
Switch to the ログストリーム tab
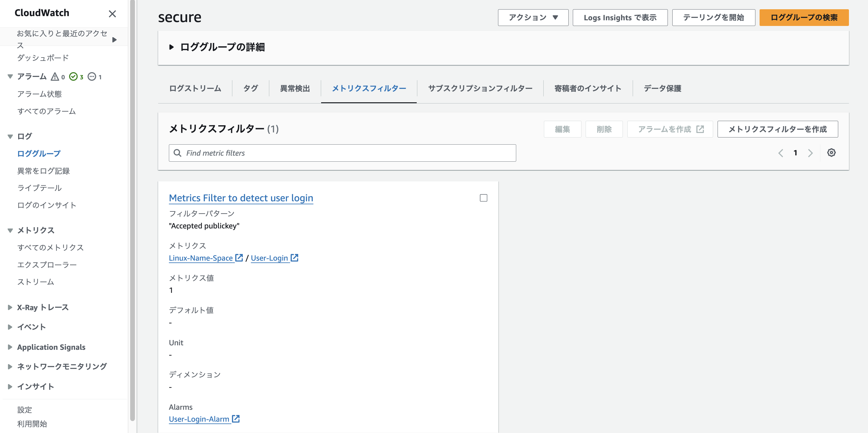(195, 88)
